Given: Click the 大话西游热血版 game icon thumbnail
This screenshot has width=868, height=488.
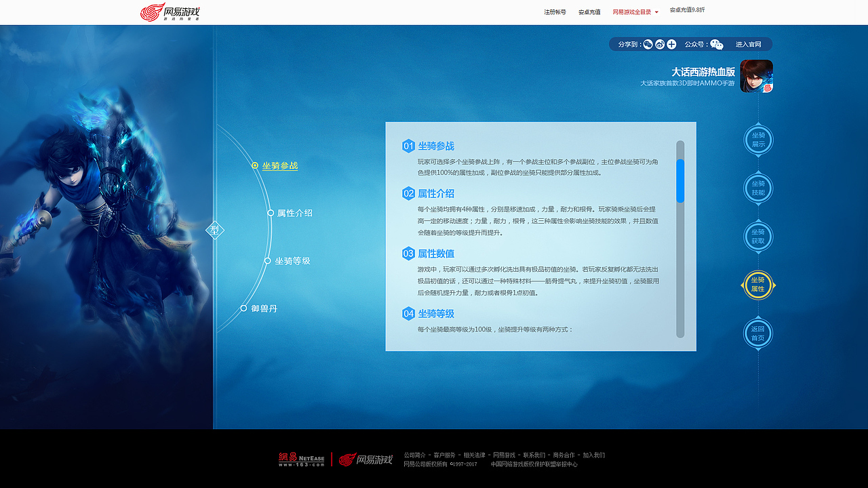Looking at the screenshot, I should tap(759, 77).
